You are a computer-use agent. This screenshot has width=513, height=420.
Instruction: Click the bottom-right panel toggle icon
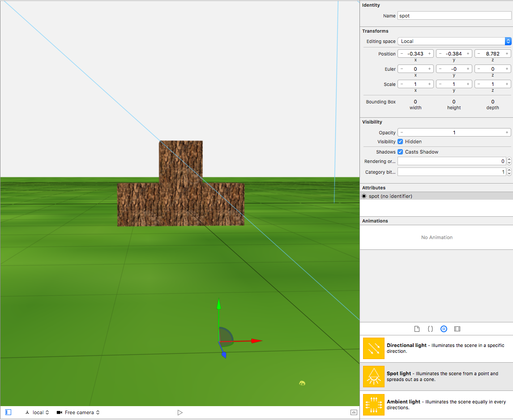[354, 412]
